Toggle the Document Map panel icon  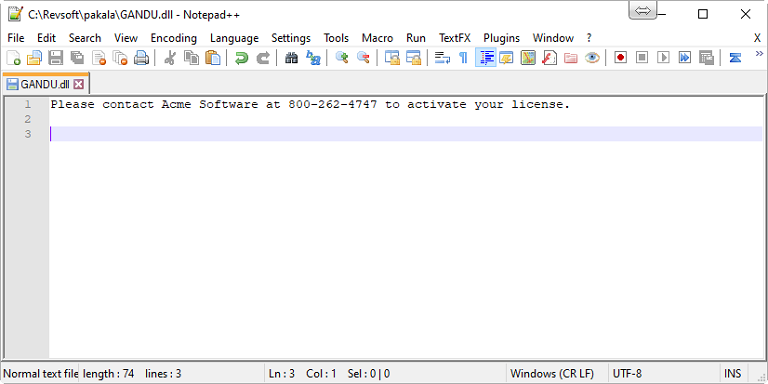coord(528,58)
